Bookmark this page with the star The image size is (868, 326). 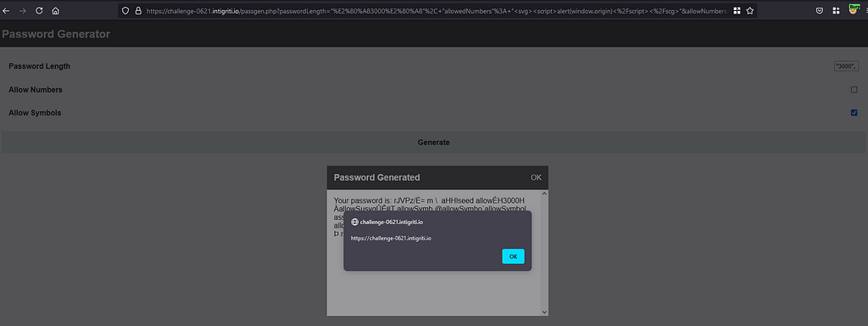click(x=750, y=10)
